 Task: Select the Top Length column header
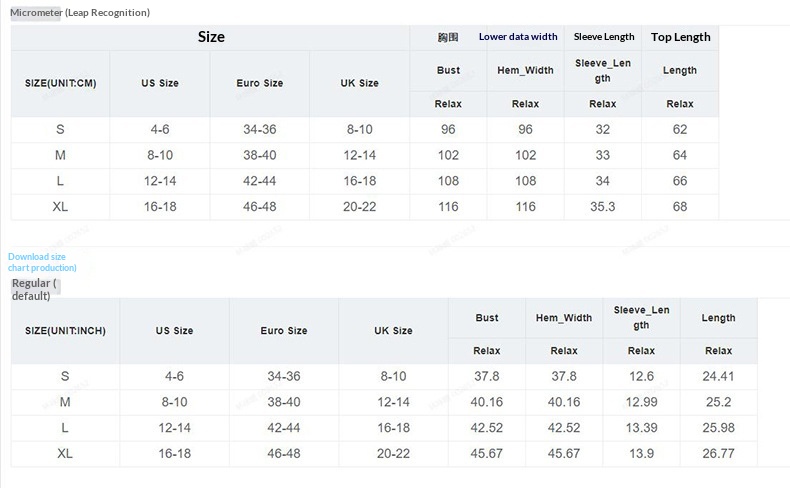pos(680,37)
